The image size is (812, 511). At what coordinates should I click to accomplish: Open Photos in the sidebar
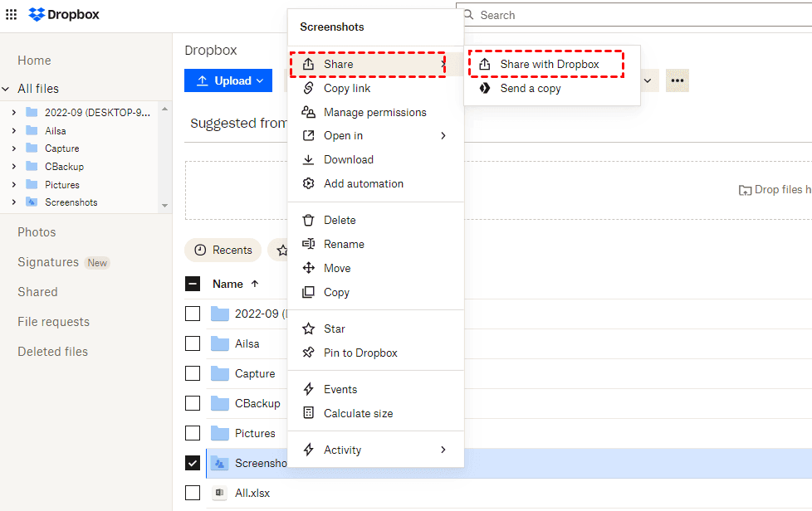pos(37,232)
